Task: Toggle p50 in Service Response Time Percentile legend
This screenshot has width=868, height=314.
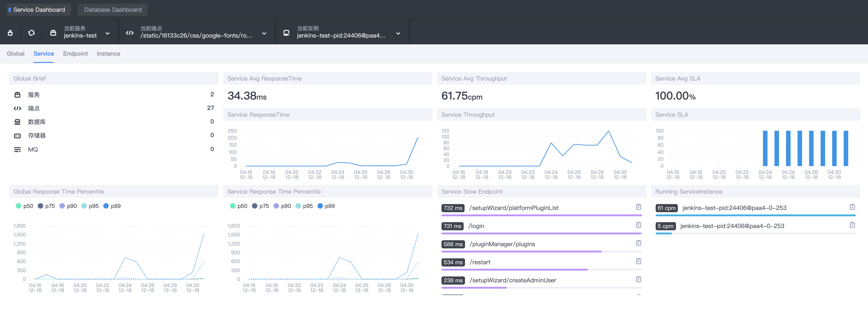Action: pos(239,206)
